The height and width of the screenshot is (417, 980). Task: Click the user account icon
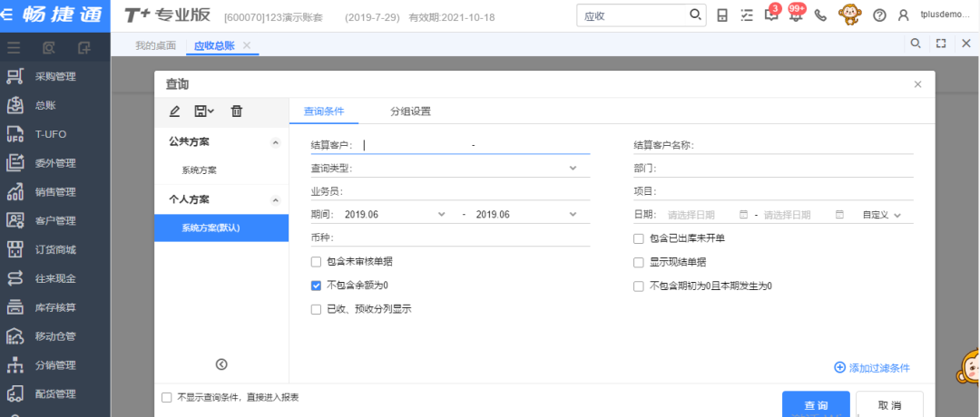903,15
